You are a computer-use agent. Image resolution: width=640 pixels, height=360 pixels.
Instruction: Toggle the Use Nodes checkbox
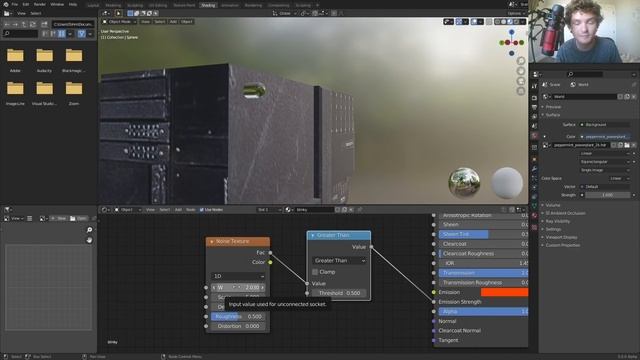pyautogui.click(x=202, y=210)
